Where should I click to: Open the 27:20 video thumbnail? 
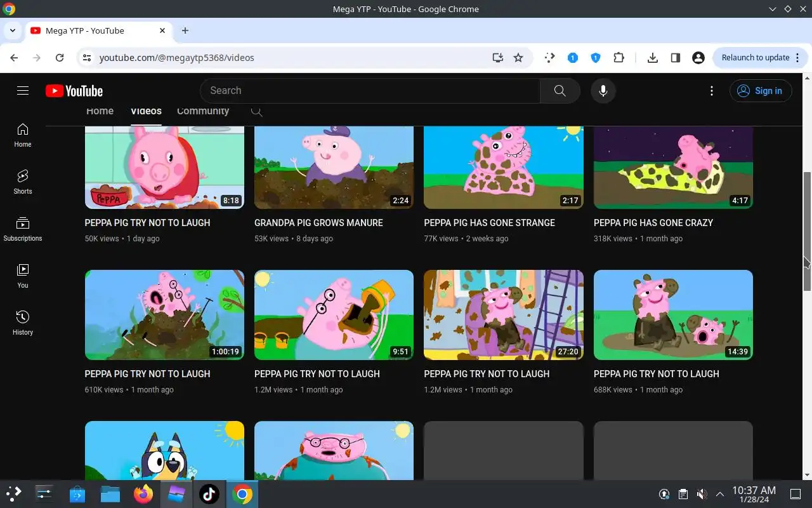(504, 315)
